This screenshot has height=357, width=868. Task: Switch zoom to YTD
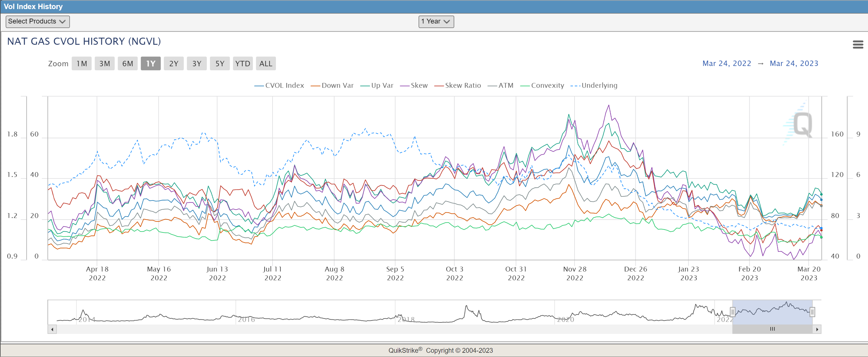tap(242, 64)
